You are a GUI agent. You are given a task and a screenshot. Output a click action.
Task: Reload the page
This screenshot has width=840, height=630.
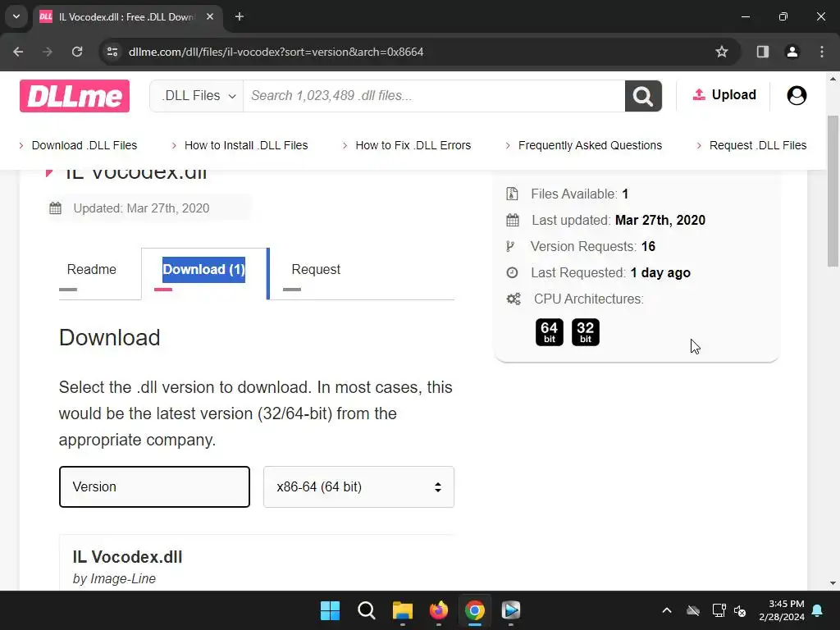pos(77,52)
